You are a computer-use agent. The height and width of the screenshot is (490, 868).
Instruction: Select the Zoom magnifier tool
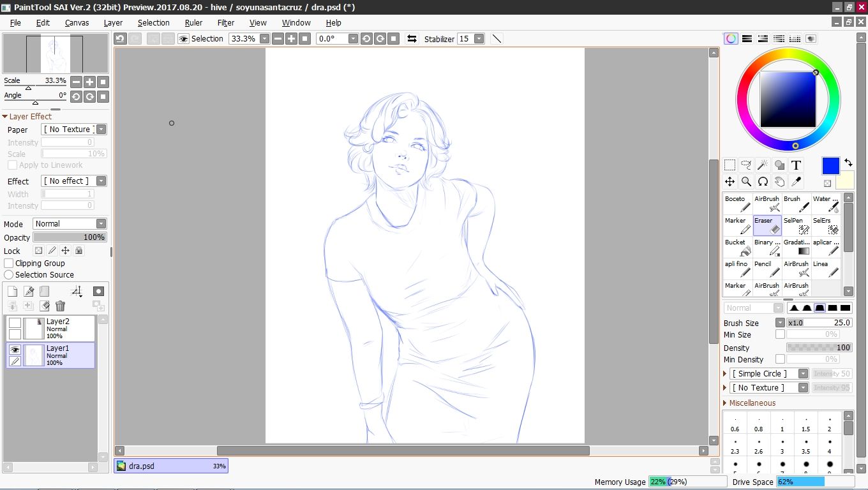tap(746, 182)
